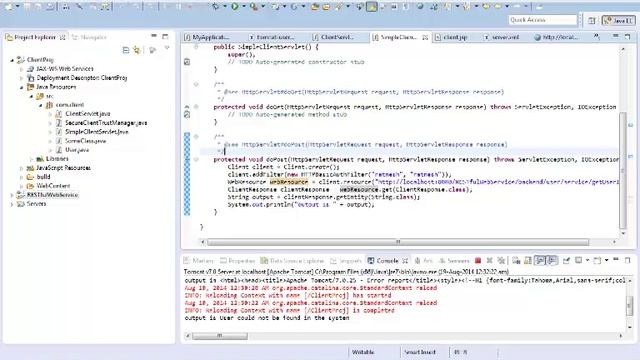Run the application with the green Run icon
Screen dimensions: 640x360
(235, 6)
